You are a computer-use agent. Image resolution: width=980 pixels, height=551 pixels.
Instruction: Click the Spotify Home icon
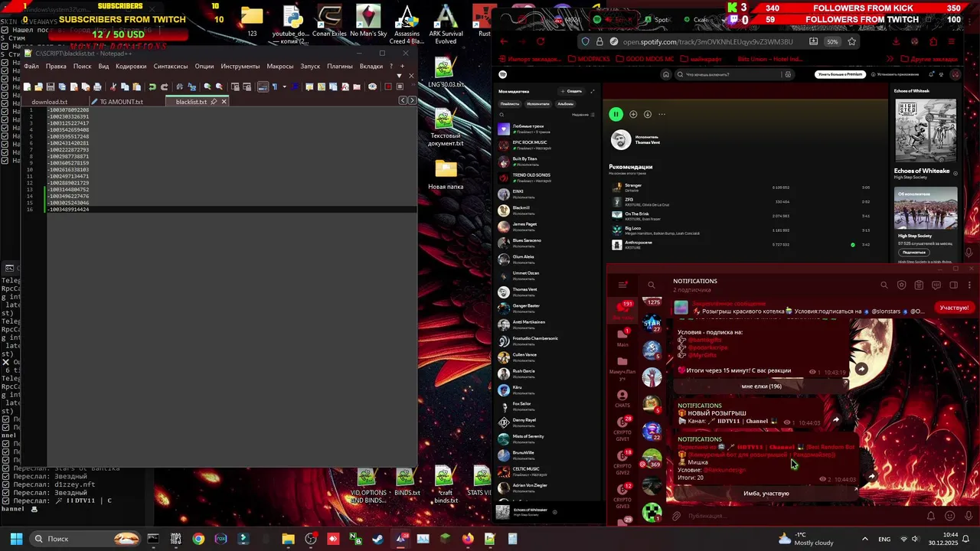coord(666,74)
